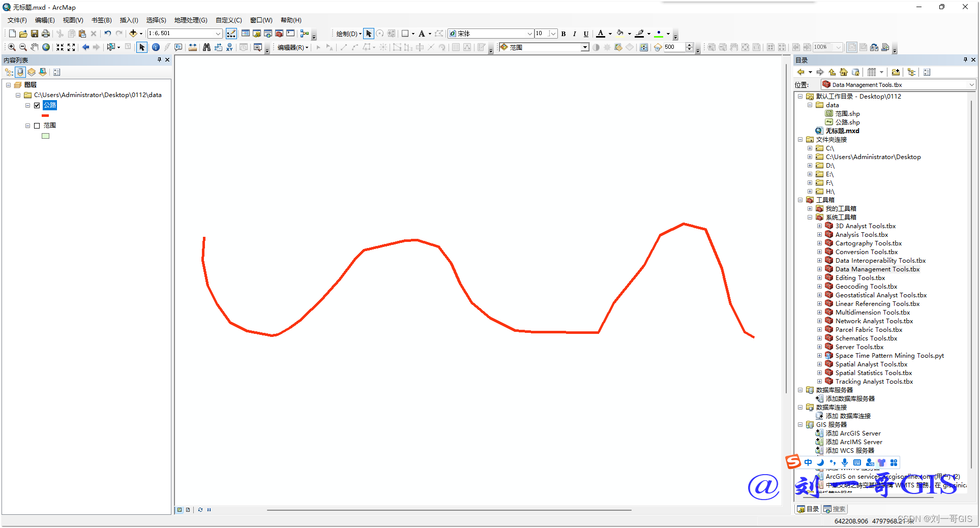Save the map document
Image resolution: width=980 pixels, height=528 pixels.
click(x=35, y=34)
